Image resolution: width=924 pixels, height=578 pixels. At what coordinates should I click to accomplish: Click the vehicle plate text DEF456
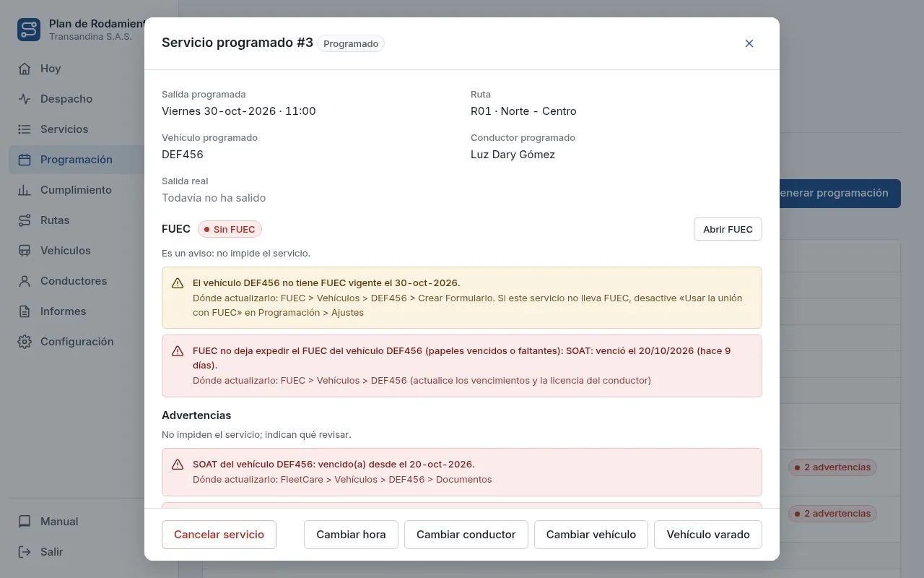point(183,155)
